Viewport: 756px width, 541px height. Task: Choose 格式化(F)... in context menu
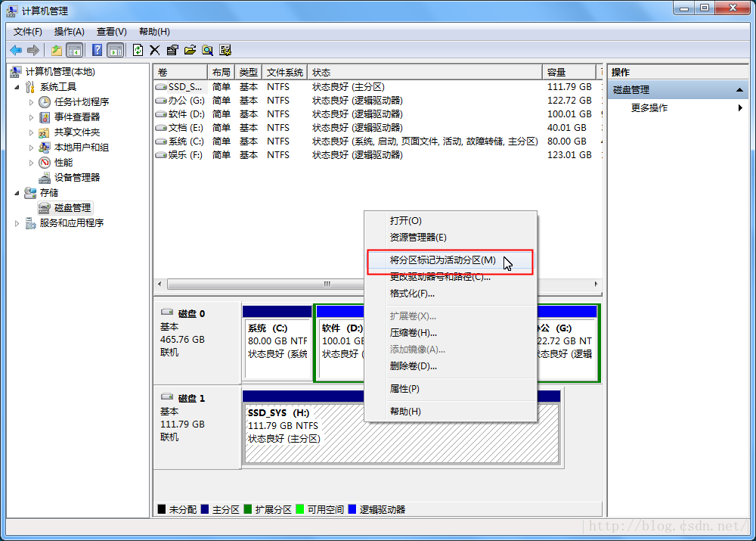coord(451,294)
